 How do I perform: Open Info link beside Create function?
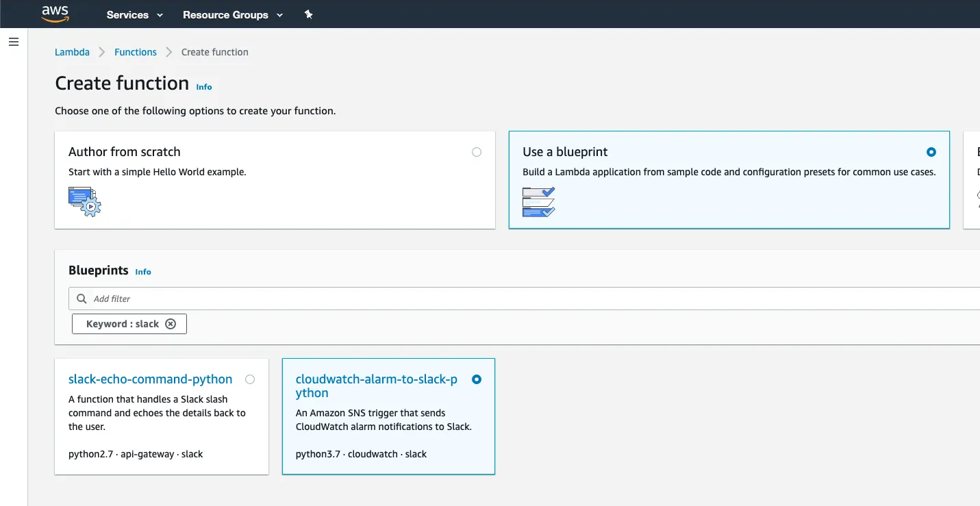204,87
